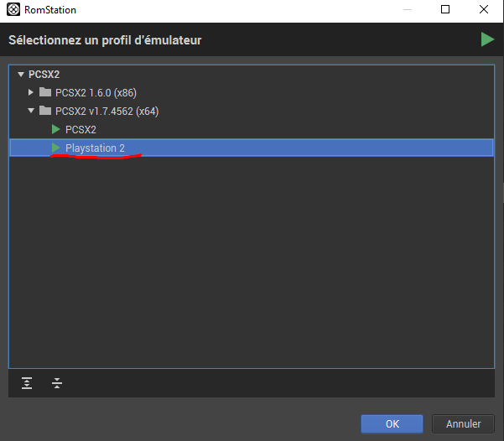
Task: Collapse the PCSX2 v1.7.4562 (x64) folder
Action: click(31, 111)
